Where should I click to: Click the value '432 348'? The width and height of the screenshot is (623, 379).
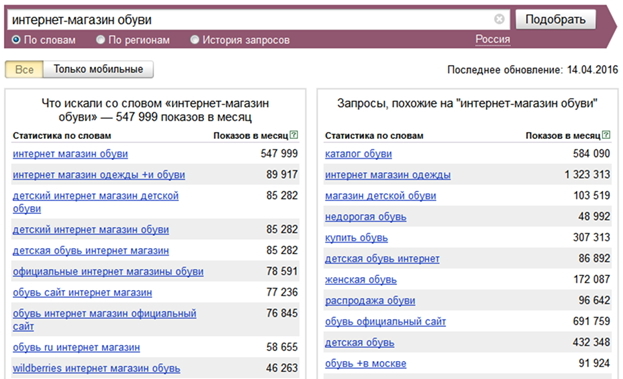click(x=591, y=342)
